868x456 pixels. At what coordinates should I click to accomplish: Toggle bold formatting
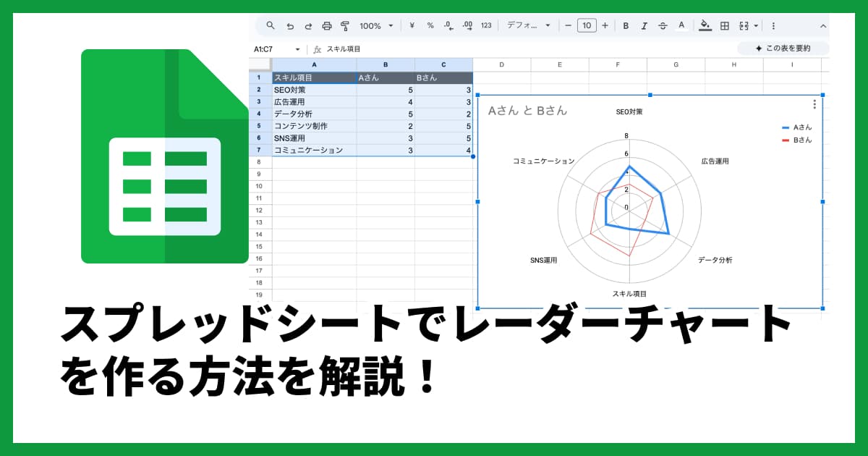pyautogui.click(x=625, y=25)
